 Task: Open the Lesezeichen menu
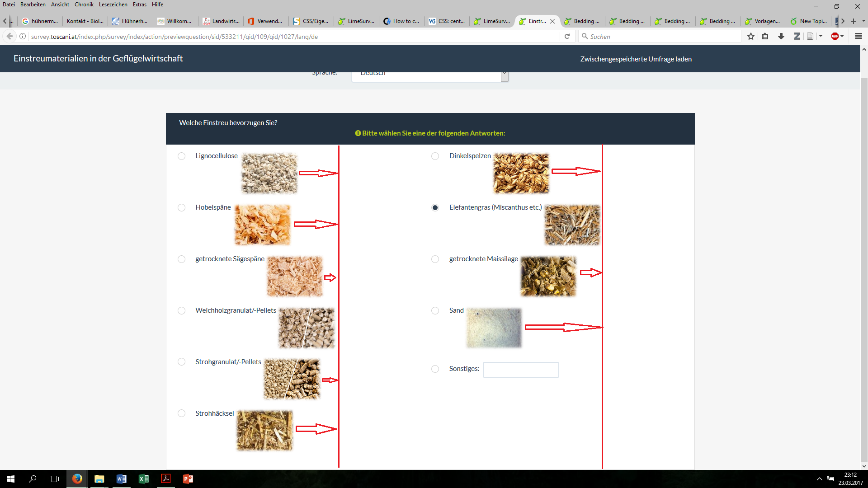coord(113,5)
